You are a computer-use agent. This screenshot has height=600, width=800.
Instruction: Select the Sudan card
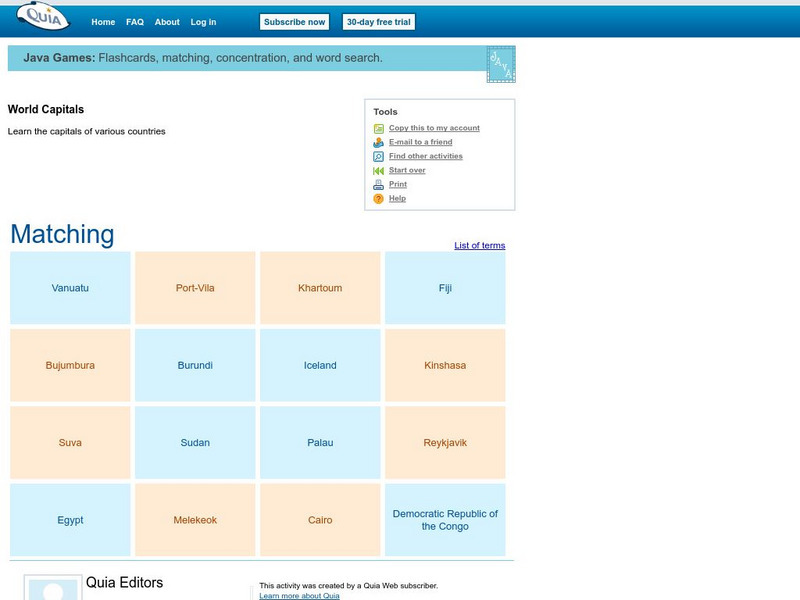pyautogui.click(x=195, y=443)
